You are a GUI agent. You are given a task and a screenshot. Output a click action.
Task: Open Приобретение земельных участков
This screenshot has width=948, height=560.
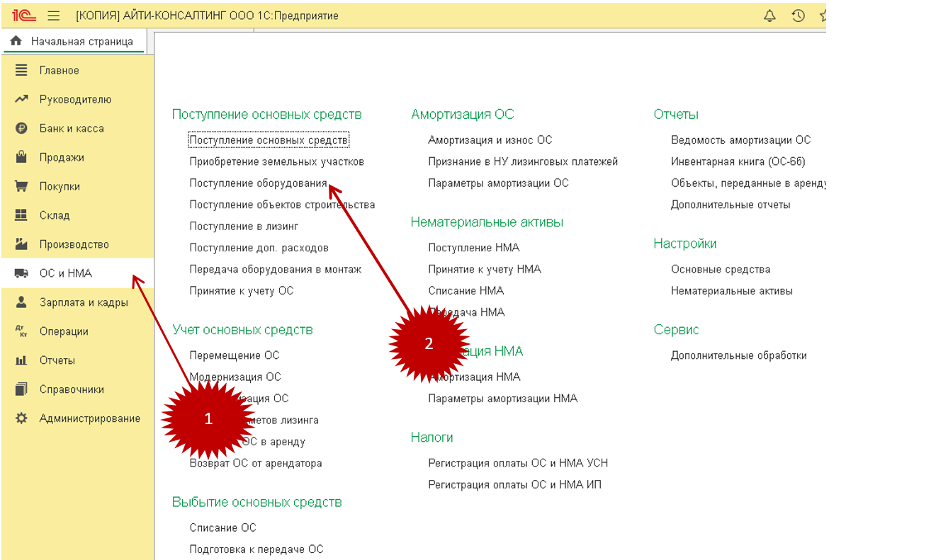point(277,161)
